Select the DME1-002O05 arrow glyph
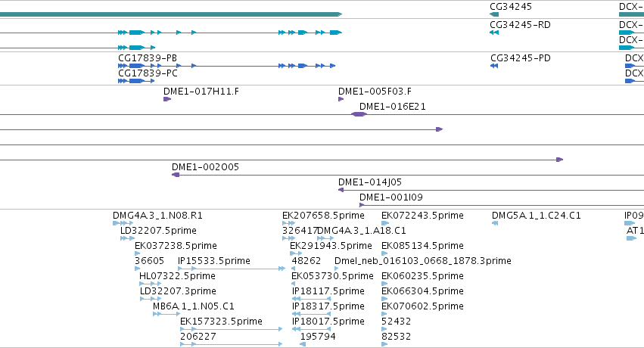Screen dimensions: 644x348 [x=176, y=175]
